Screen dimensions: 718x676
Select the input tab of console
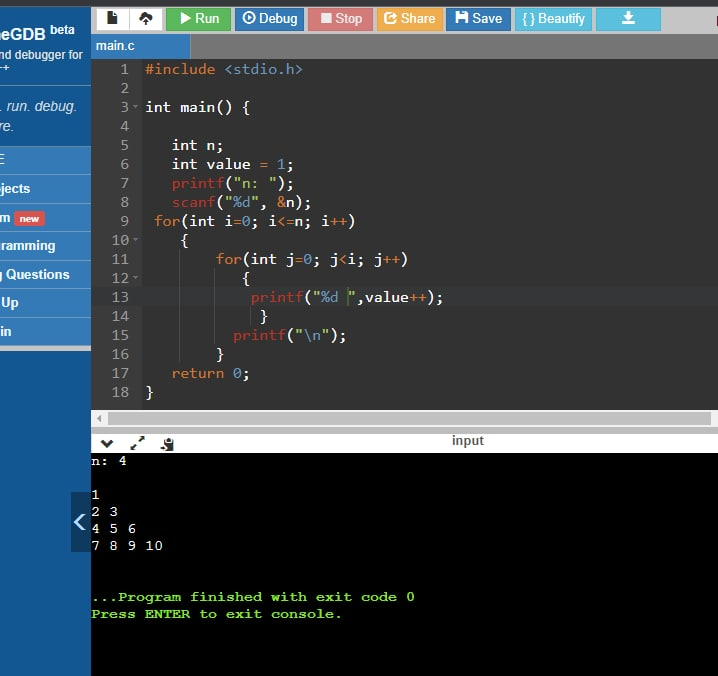click(x=468, y=441)
